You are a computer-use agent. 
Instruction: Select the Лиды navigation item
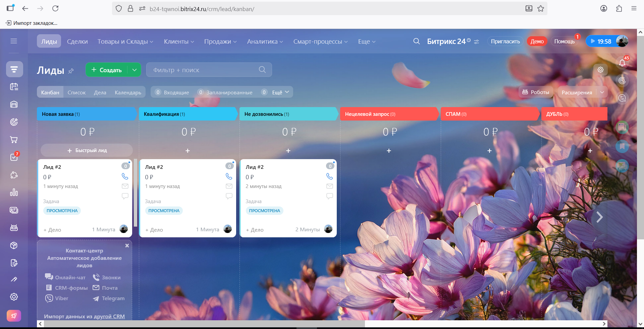click(x=49, y=41)
